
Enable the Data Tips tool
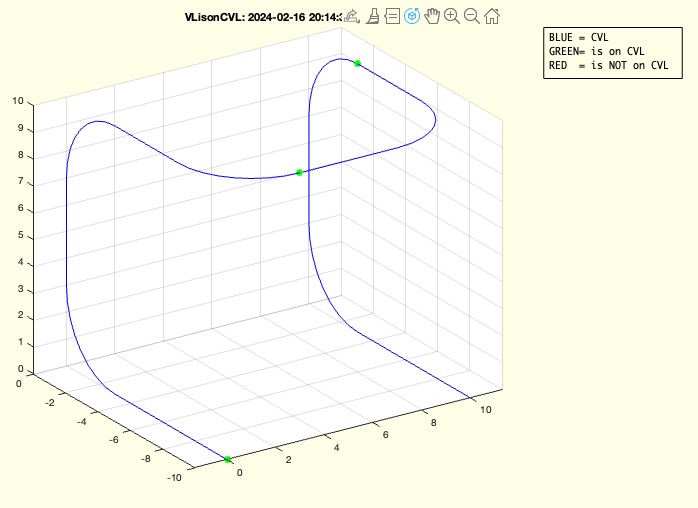[392, 16]
